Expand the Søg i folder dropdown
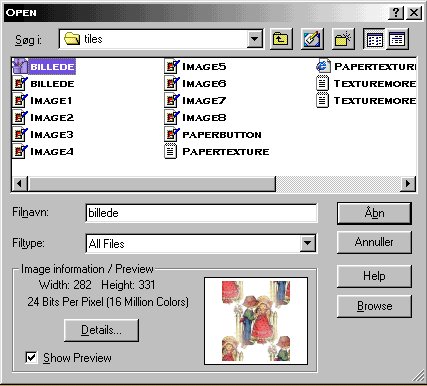The height and width of the screenshot is (386, 427). [x=255, y=39]
